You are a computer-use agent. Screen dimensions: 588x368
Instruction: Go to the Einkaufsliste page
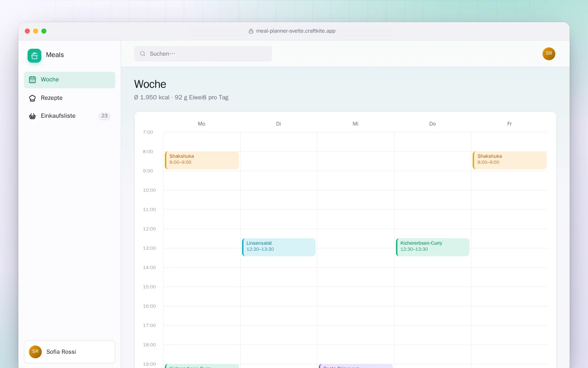tap(70, 116)
